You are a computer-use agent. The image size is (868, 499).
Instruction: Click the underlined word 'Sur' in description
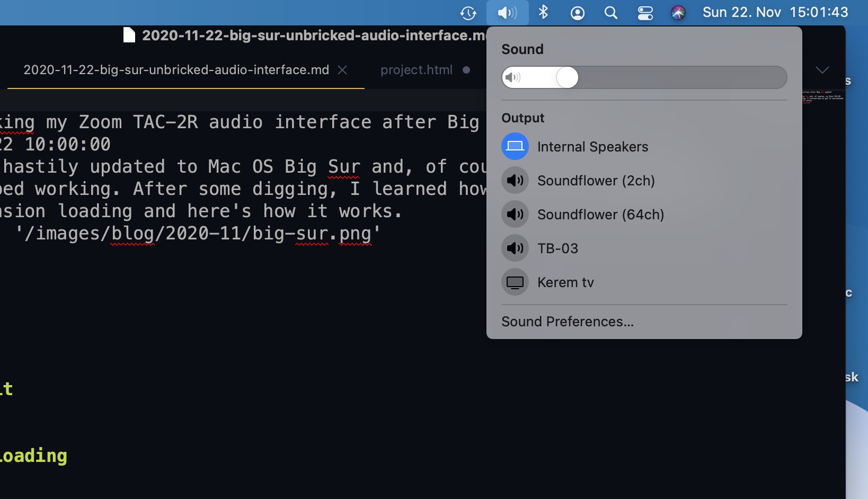pyautogui.click(x=343, y=166)
